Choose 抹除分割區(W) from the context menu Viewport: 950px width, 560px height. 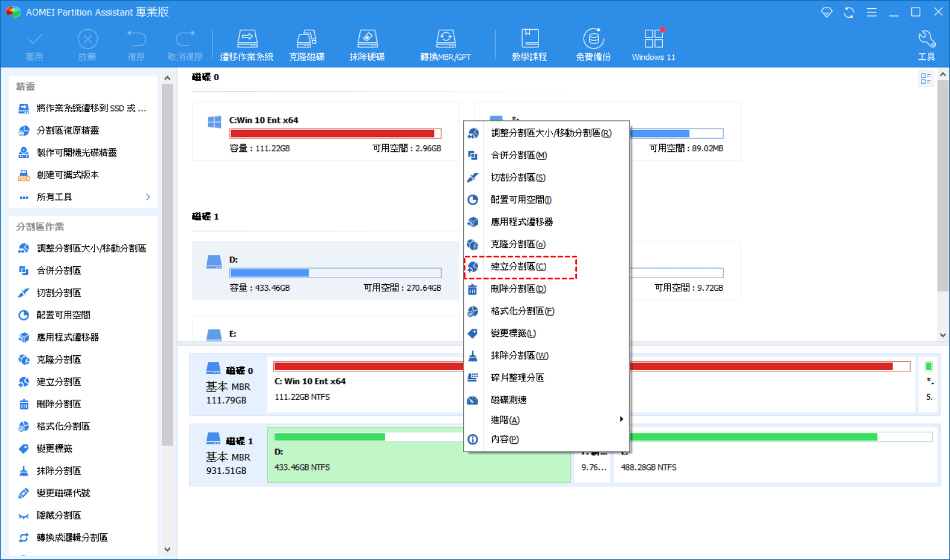click(546, 355)
